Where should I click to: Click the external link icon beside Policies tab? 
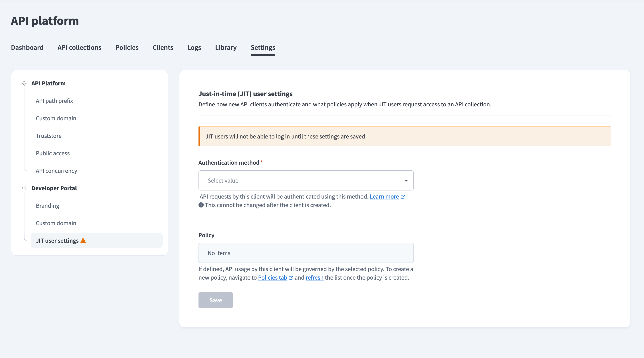[291, 278]
